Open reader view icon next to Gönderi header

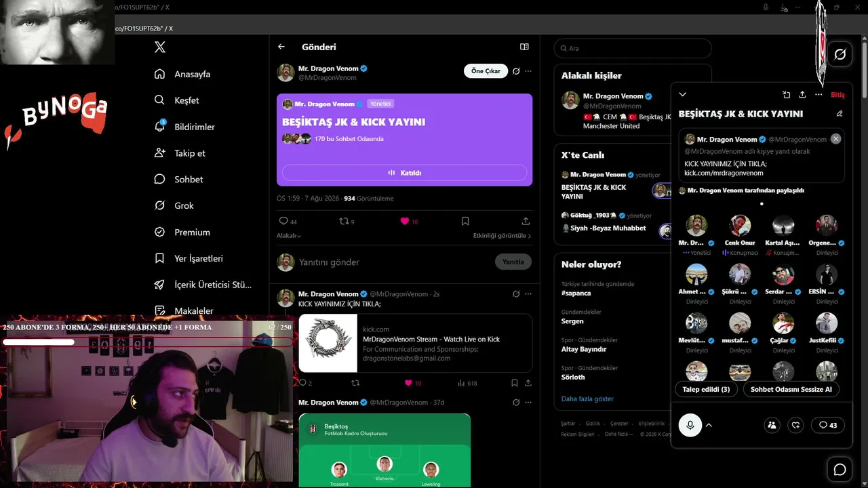(x=524, y=47)
